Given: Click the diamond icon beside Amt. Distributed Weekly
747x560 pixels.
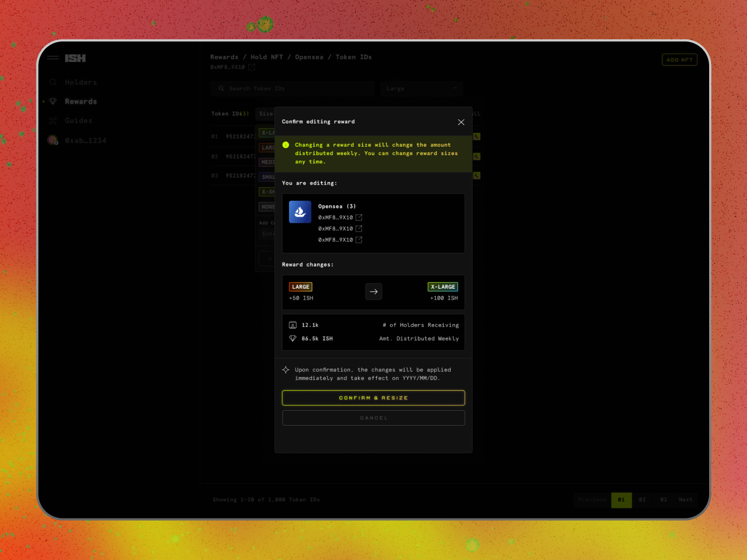Looking at the screenshot, I should (293, 338).
